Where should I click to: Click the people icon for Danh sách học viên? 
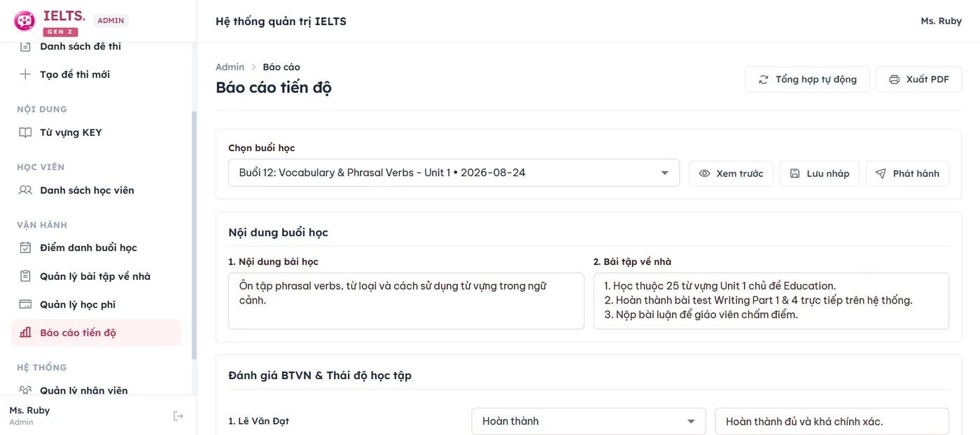click(x=25, y=190)
